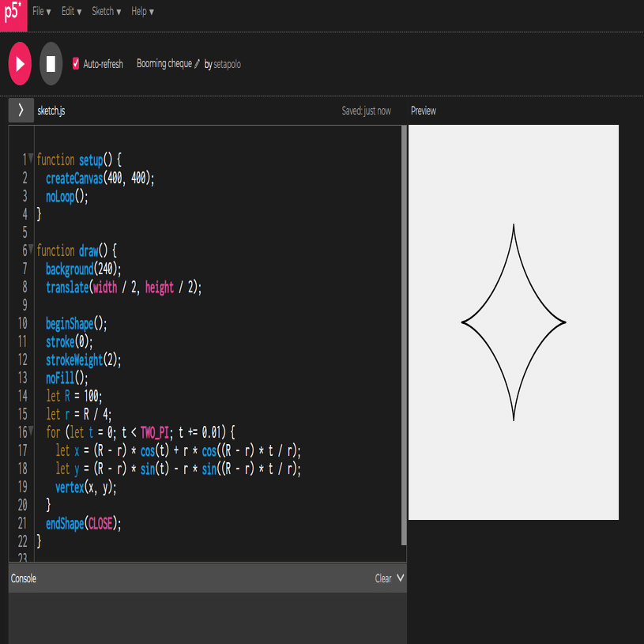Click line number 10 in the gutter
Viewport: 644px width, 644px height.
point(23,324)
